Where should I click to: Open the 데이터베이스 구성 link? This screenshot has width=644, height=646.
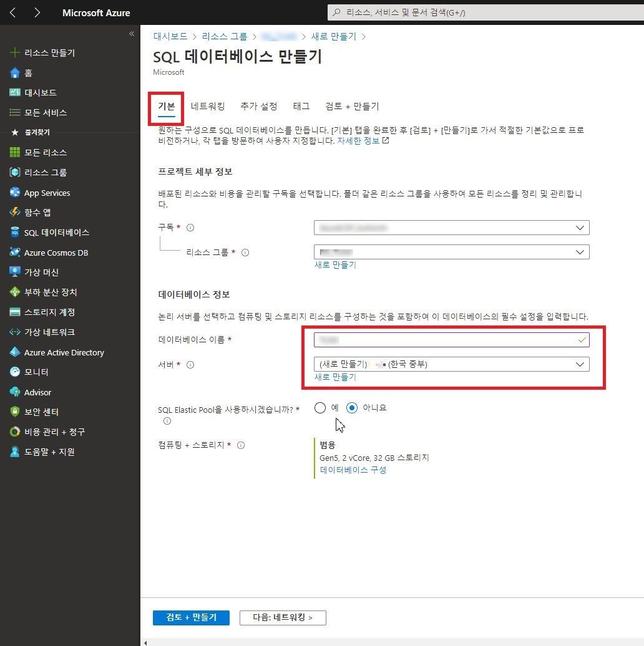click(353, 470)
